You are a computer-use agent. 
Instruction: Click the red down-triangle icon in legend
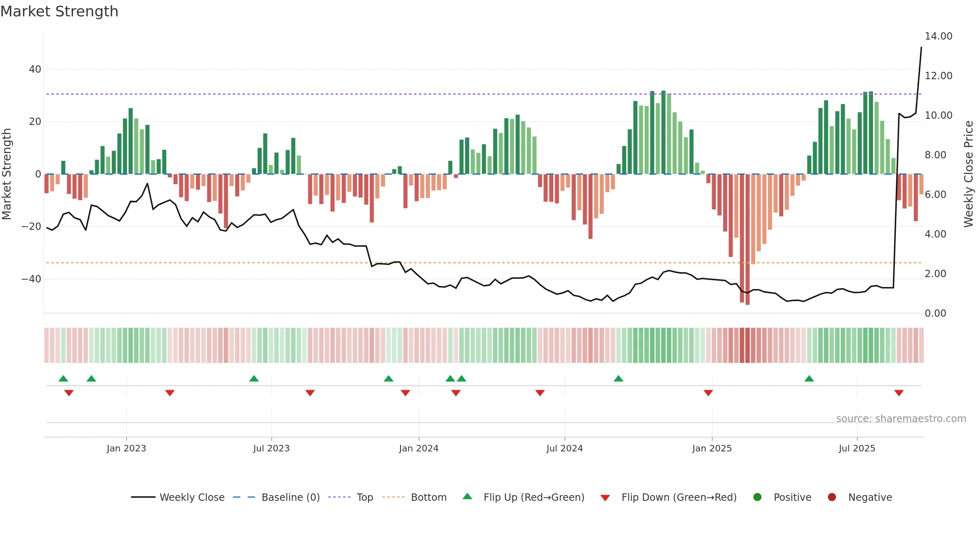tap(605, 498)
